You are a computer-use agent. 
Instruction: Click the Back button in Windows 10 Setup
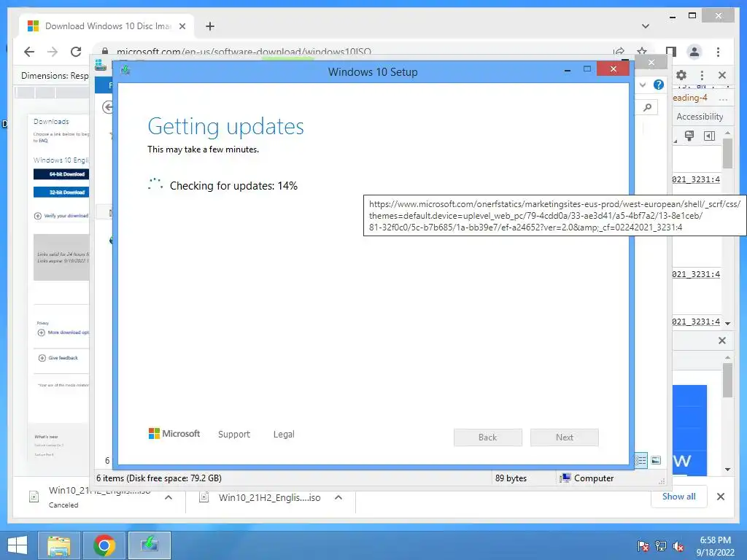[x=487, y=437]
